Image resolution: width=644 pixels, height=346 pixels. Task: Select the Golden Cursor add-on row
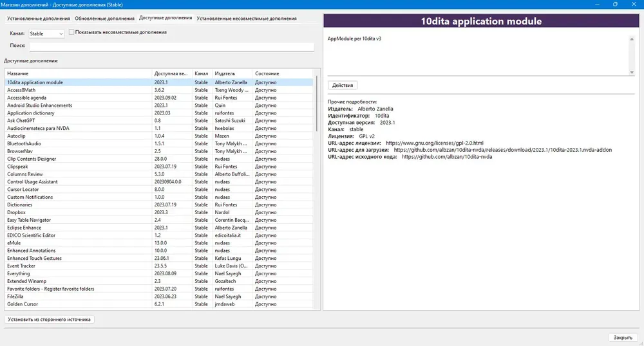[x=159, y=304]
